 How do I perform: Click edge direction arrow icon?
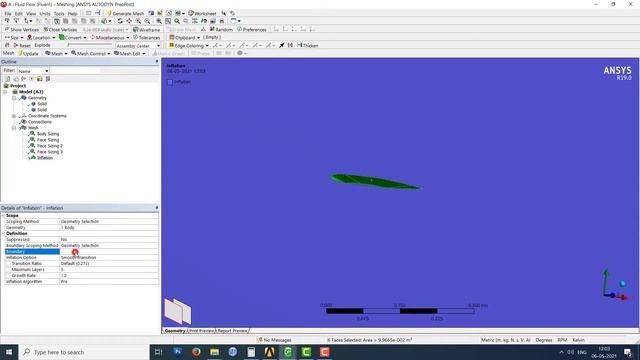(x=282, y=45)
